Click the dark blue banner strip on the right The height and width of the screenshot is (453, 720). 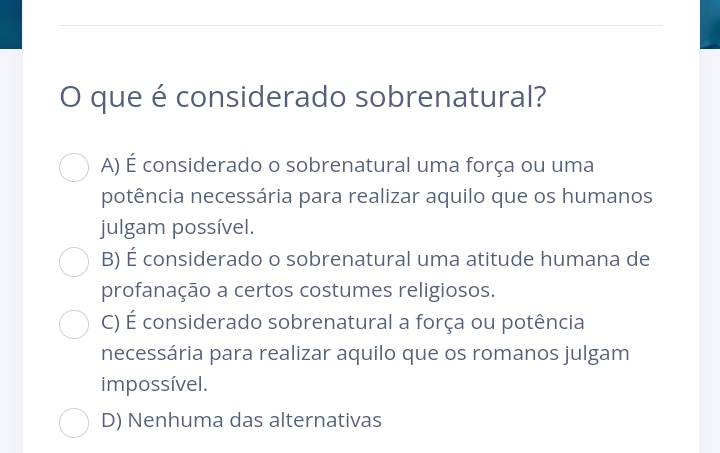point(710,24)
